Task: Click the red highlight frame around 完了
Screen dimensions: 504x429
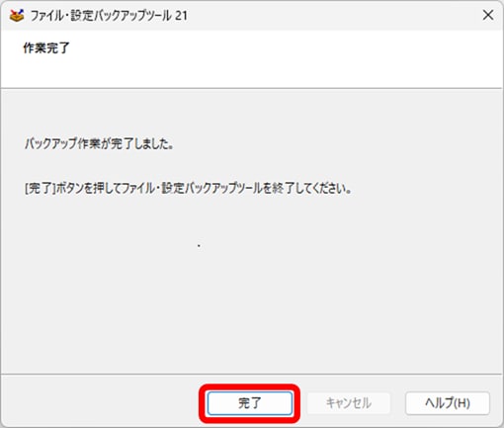Action: point(250,386)
